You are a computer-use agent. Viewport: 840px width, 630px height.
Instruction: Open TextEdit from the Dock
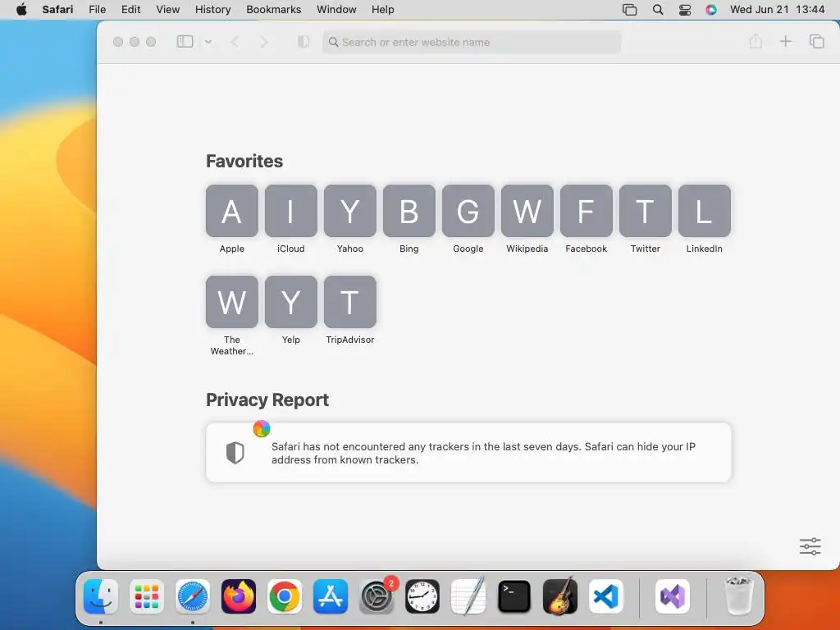click(468, 596)
